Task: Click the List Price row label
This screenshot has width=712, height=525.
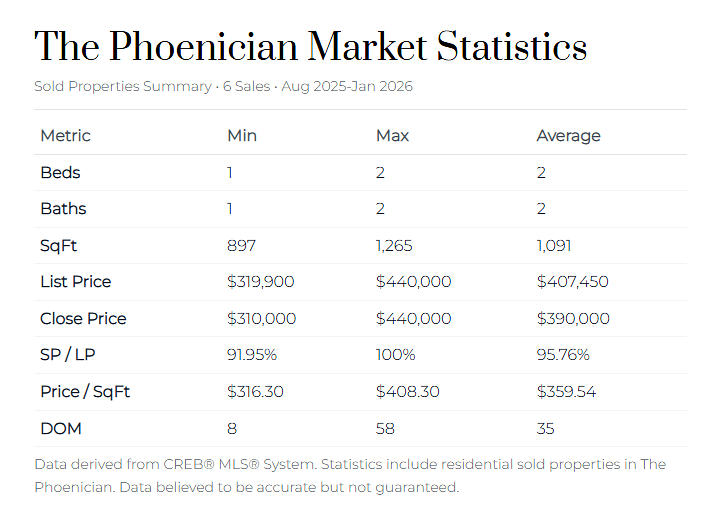Action: click(75, 282)
